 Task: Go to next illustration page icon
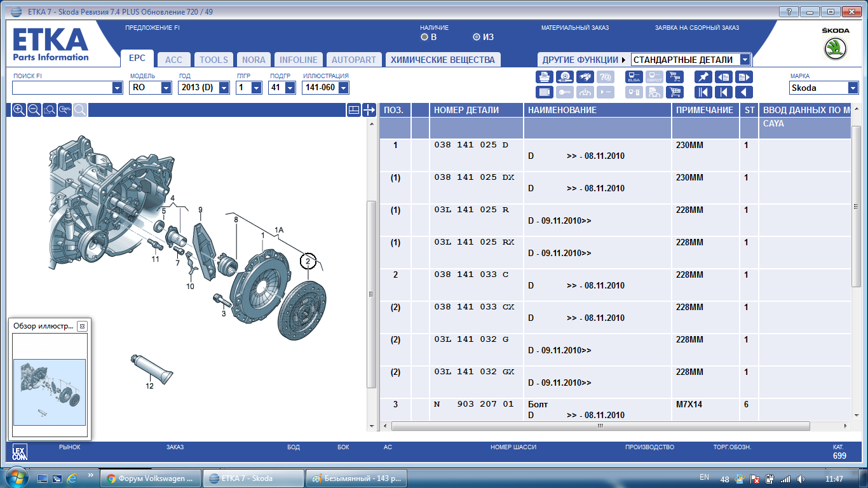click(743, 77)
